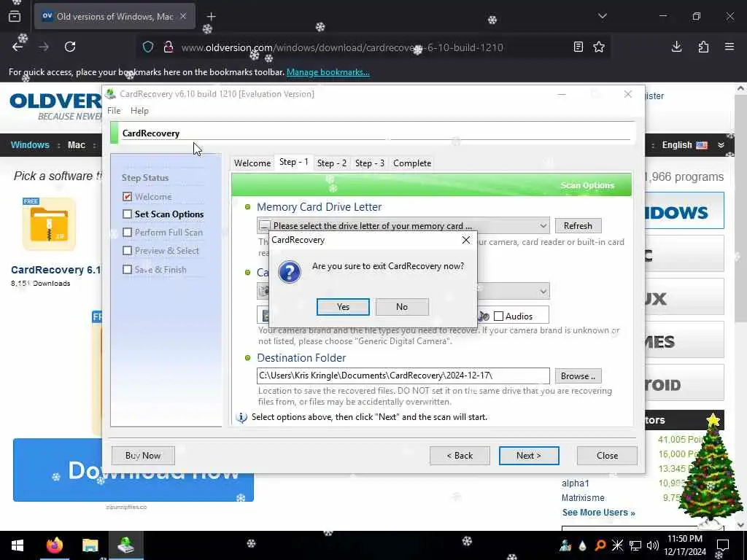This screenshot has width=747, height=560.
Task: Close the Old versions of Windows tab
Action: [183, 17]
